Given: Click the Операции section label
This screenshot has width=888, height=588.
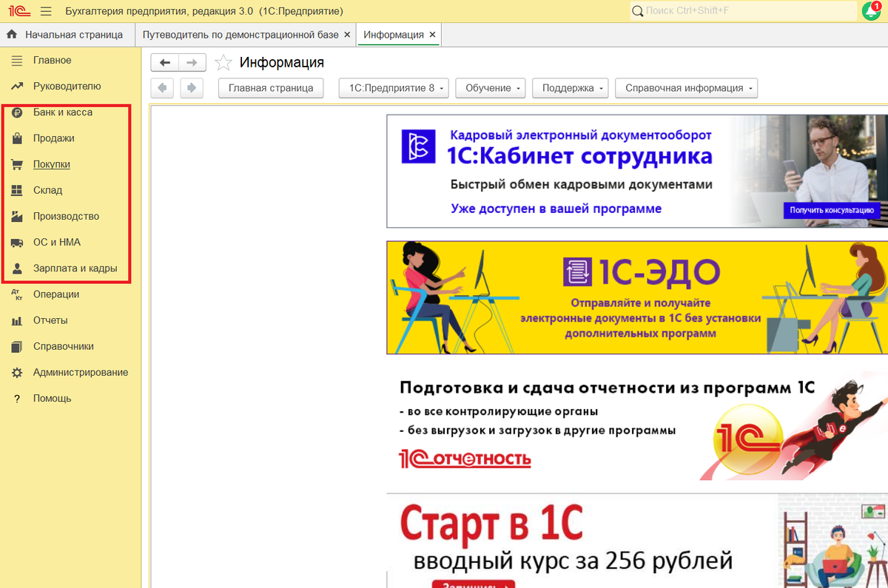Looking at the screenshot, I should pos(56,294).
